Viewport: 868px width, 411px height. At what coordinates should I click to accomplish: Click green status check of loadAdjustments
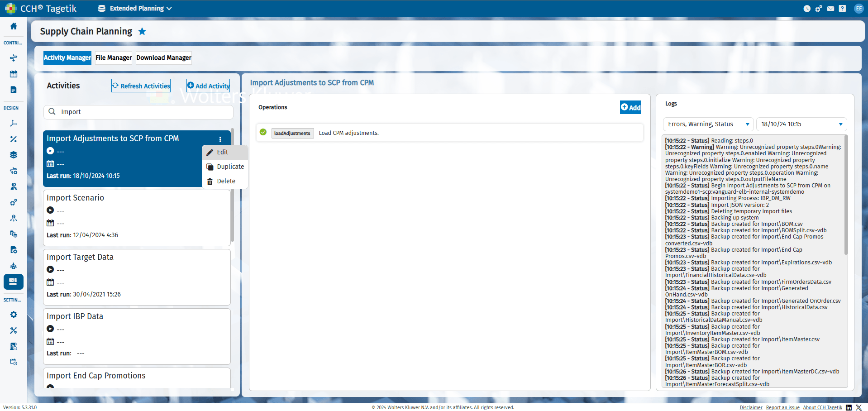coord(263,133)
